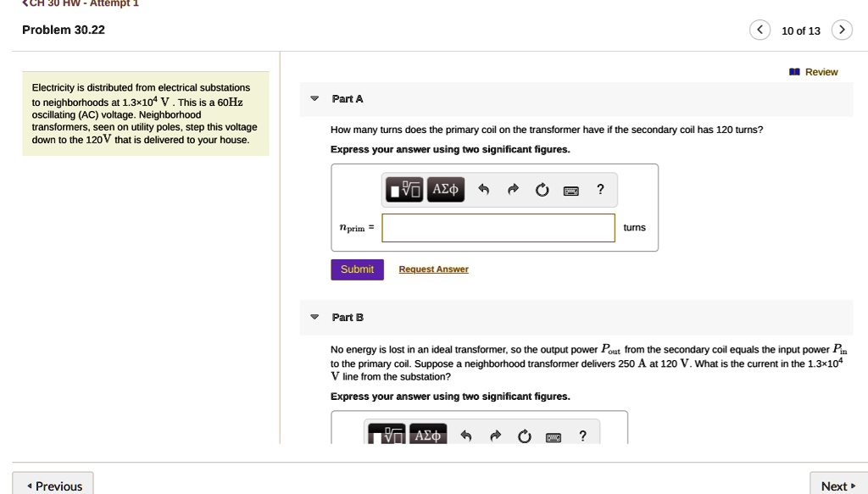
Task: Show keyboard shortcuts for the answer toolbar
Action: [570, 190]
